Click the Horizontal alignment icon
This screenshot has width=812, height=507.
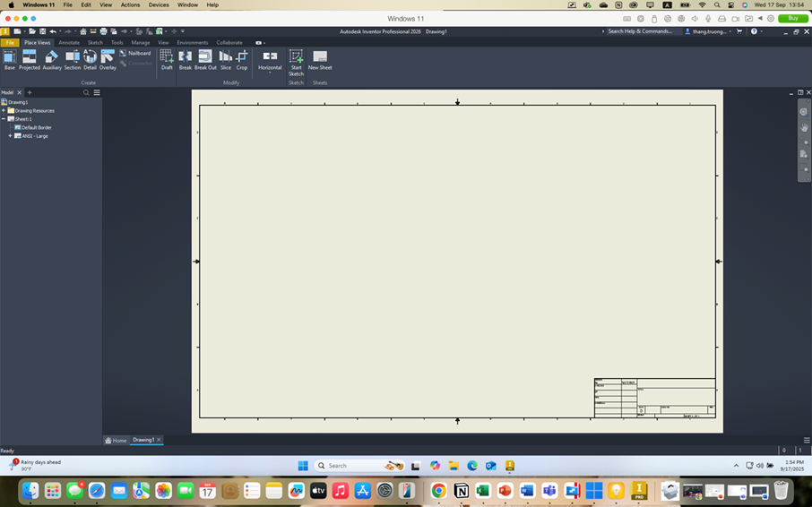point(270,56)
